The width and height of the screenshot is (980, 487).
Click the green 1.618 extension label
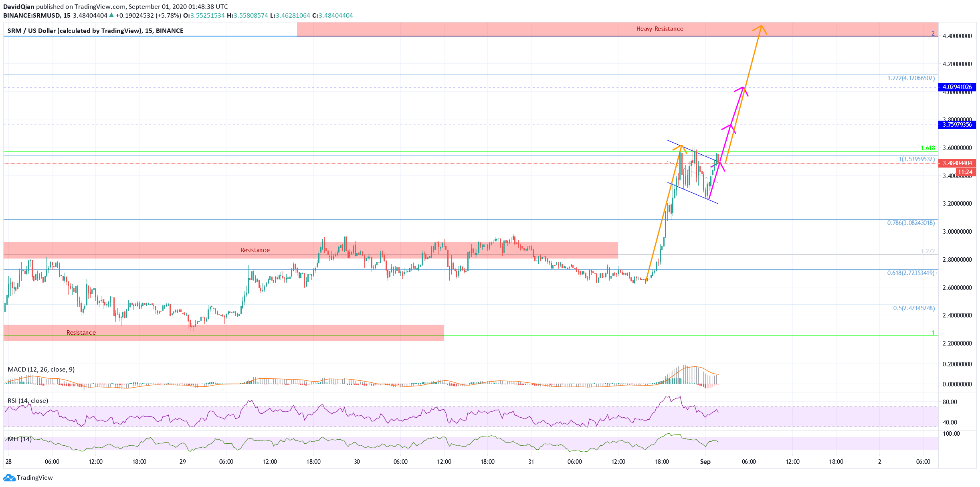click(927, 148)
